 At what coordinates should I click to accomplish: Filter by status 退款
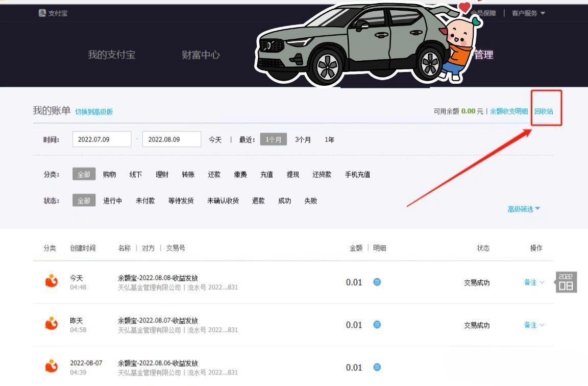[x=258, y=201]
